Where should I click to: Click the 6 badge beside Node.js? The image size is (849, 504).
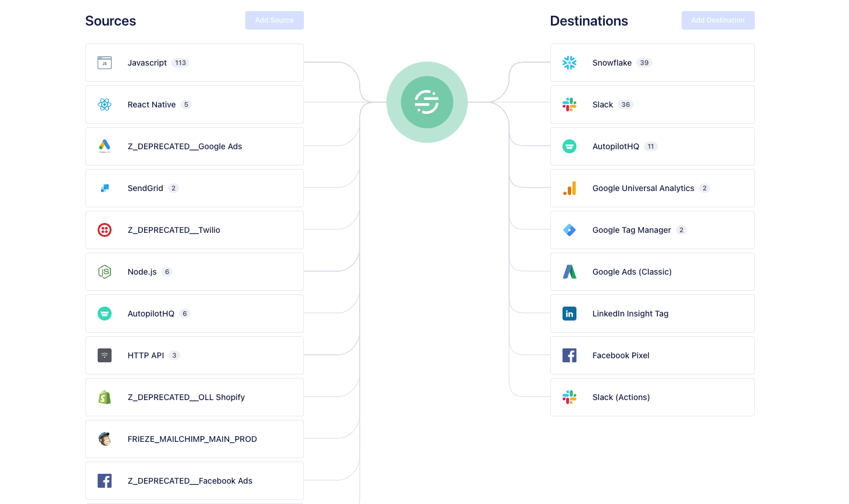(x=167, y=272)
